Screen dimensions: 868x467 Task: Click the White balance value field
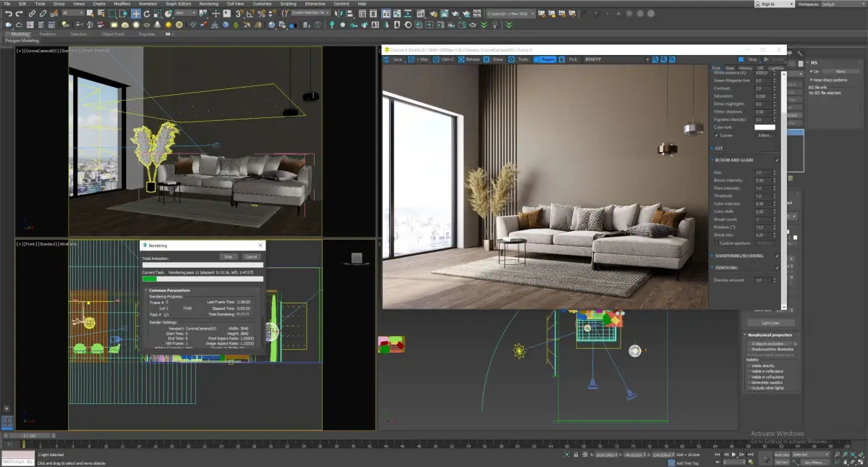[x=762, y=72]
